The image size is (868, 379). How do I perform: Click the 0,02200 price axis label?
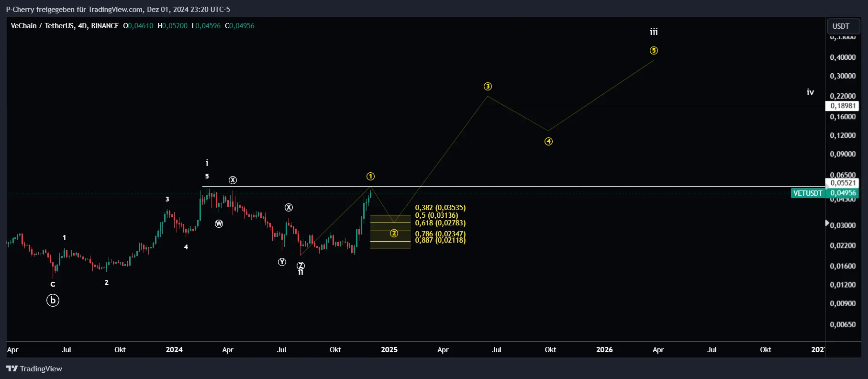pos(843,245)
